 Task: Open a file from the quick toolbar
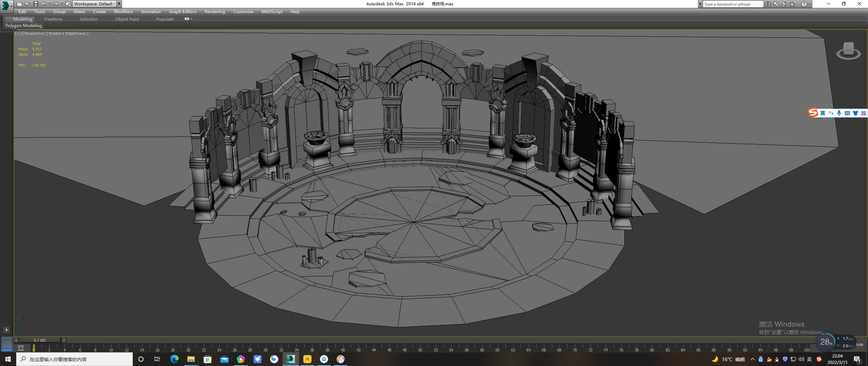click(27, 4)
